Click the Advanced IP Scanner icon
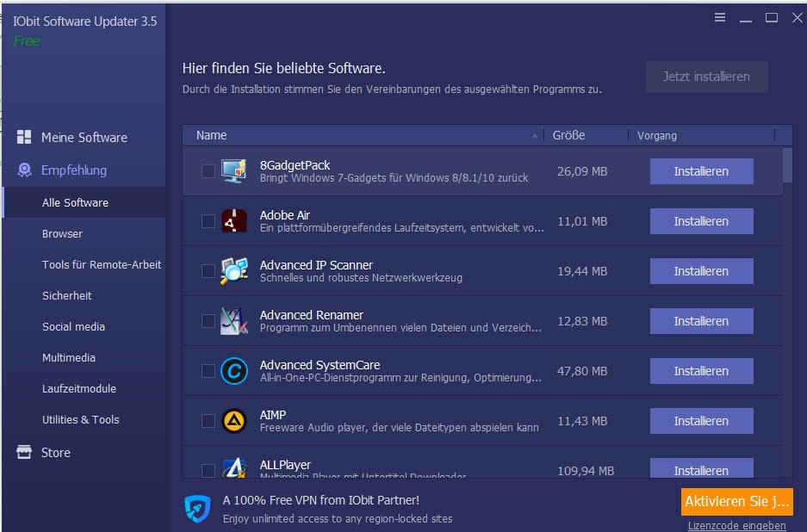 pyautogui.click(x=234, y=270)
